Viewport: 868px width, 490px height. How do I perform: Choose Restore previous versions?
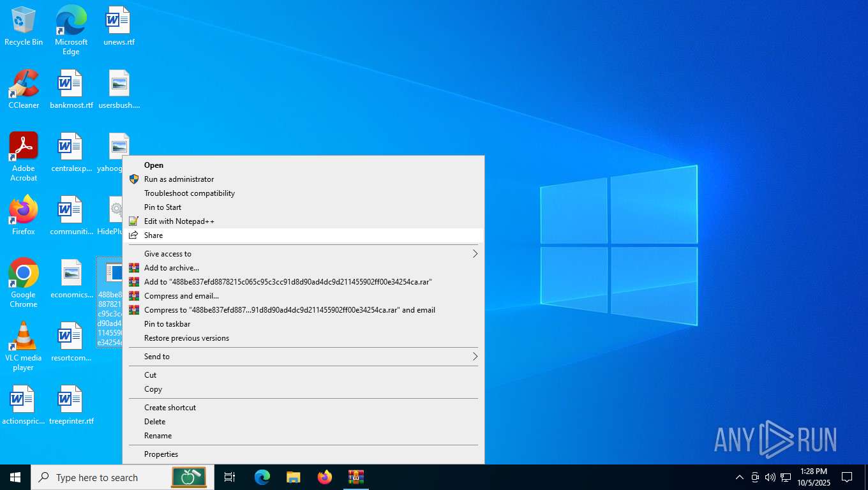click(303, 338)
